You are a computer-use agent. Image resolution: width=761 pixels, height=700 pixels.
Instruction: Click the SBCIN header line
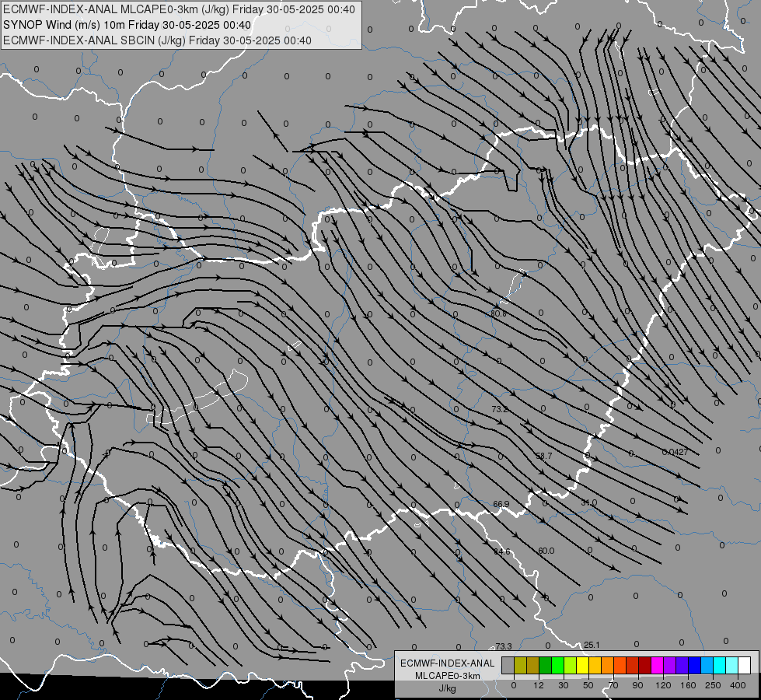click(x=157, y=40)
